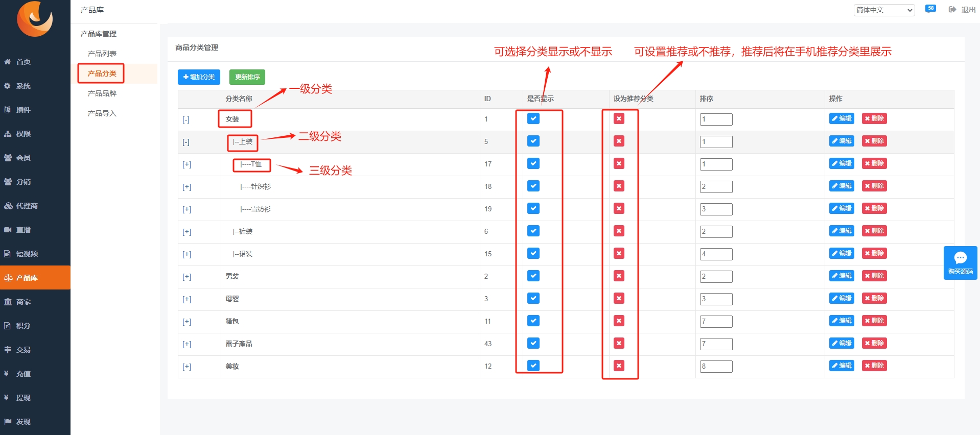980x435 pixels.
Task: Click the 短视频 short video icon
Action: pos(8,254)
